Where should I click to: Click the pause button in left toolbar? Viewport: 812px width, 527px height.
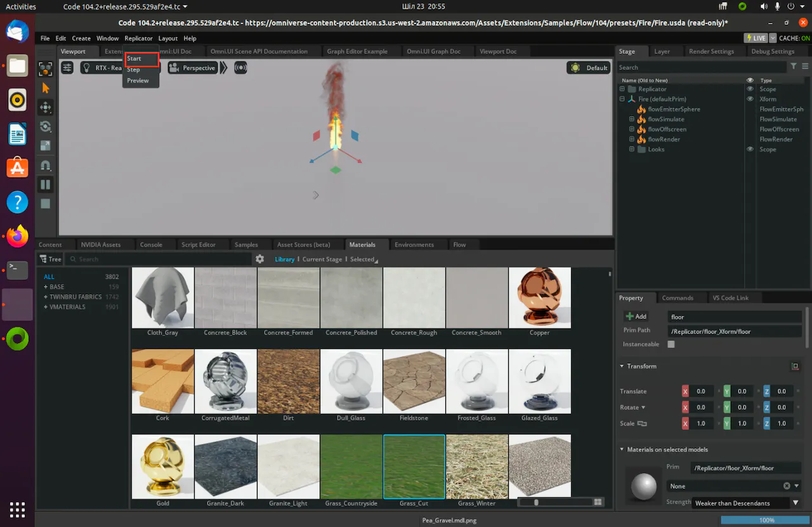(46, 185)
